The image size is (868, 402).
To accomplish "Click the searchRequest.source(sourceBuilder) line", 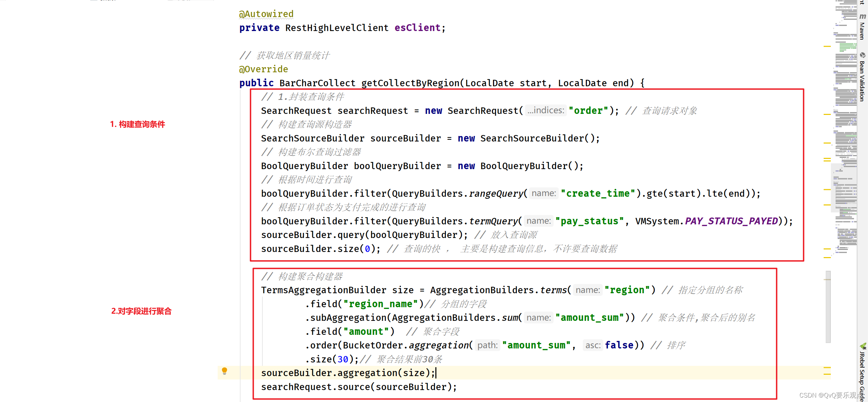I will [359, 387].
